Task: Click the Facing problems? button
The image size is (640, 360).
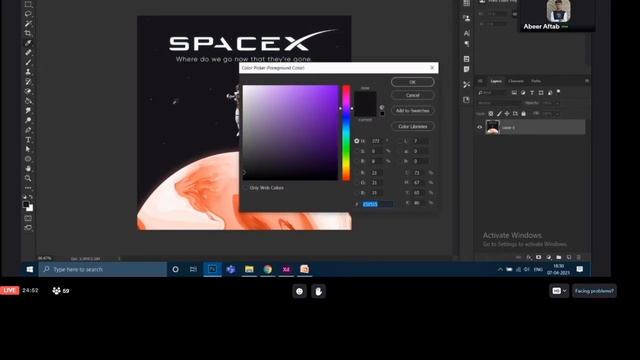Action: point(594,291)
